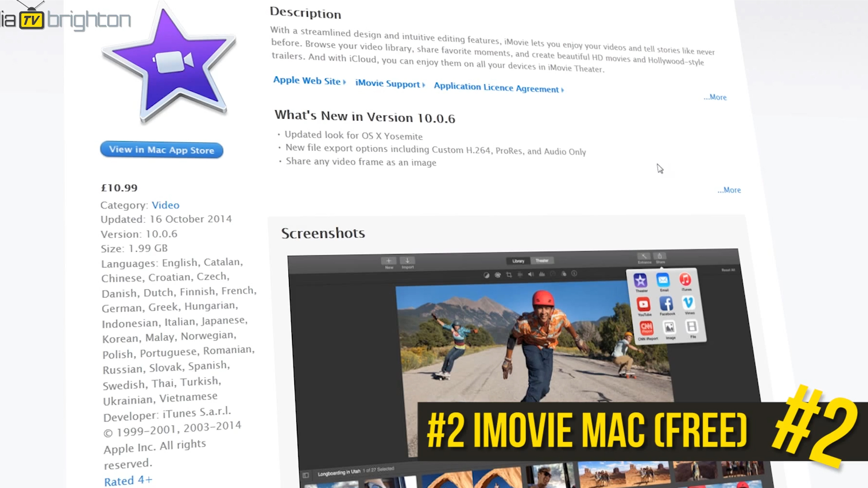The width and height of the screenshot is (868, 488).
Task: Click the Enhance wand icon
Action: pyautogui.click(x=644, y=257)
